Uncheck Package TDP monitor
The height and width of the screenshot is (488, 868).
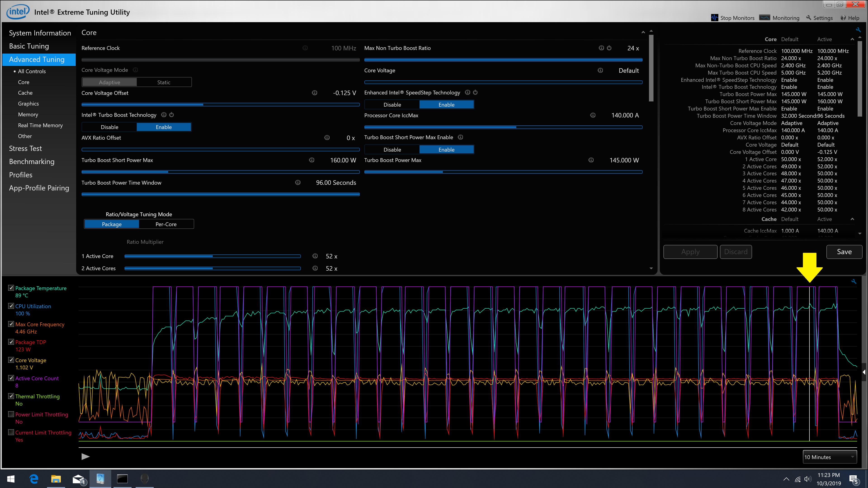(x=11, y=342)
